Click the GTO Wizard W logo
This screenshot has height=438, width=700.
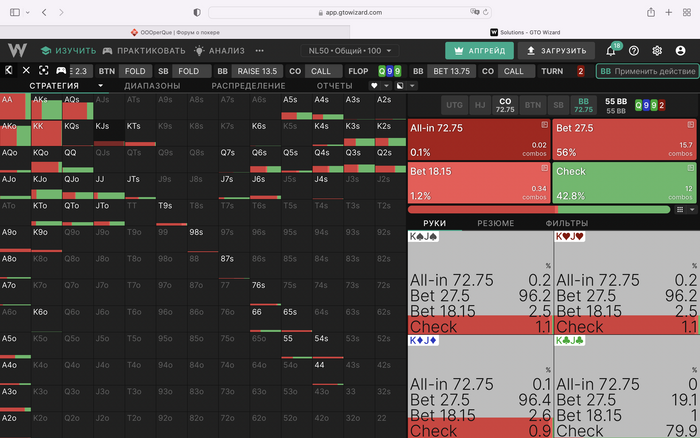pos(17,50)
